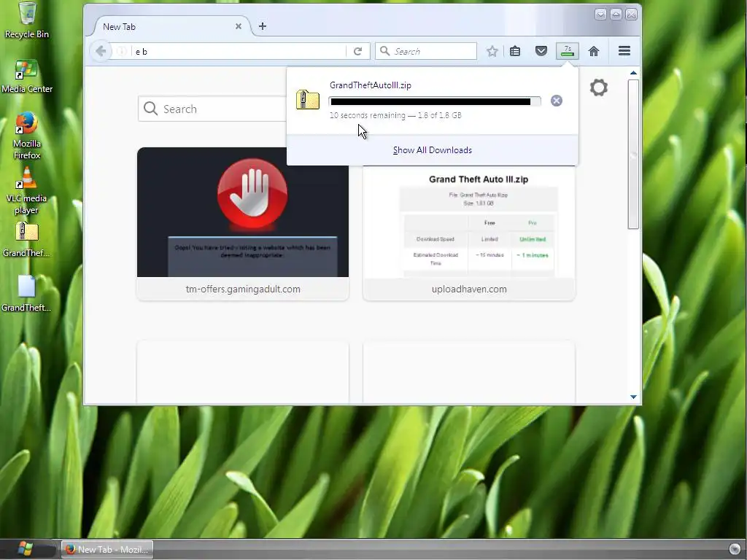Click the vertical scrollbar thumb

tap(633, 155)
